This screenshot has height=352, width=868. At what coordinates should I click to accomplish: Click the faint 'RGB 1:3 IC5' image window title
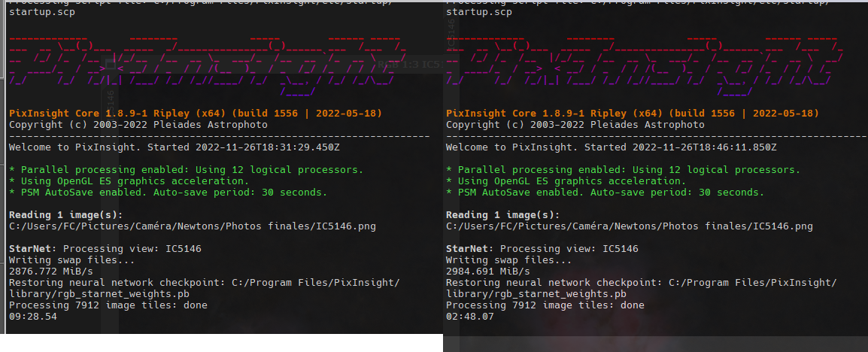[410, 65]
